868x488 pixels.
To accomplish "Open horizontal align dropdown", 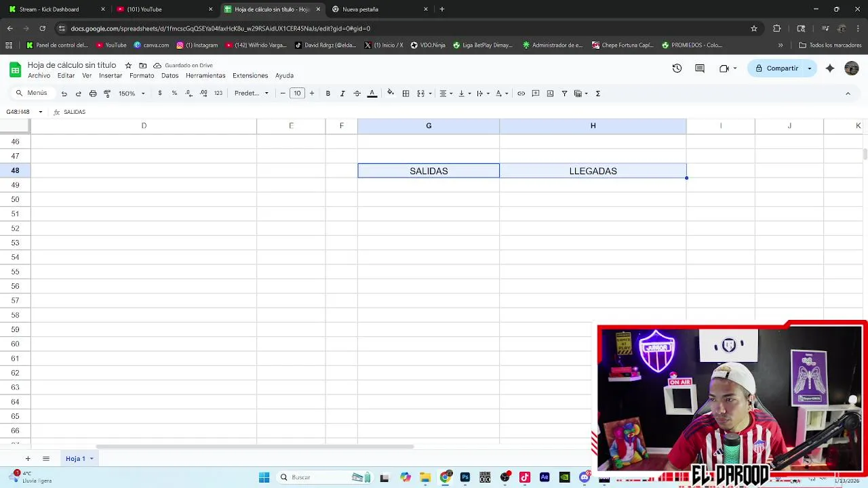I will (446, 94).
